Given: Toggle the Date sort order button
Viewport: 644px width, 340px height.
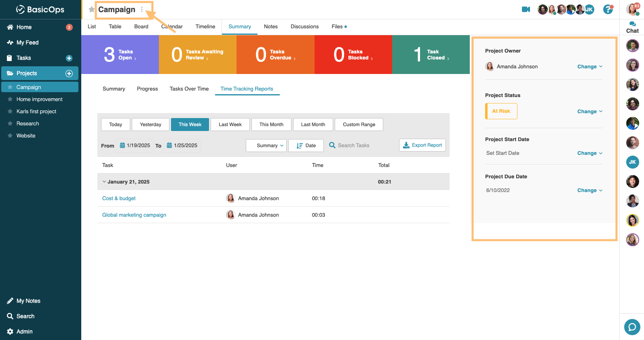Looking at the screenshot, I should click(306, 146).
